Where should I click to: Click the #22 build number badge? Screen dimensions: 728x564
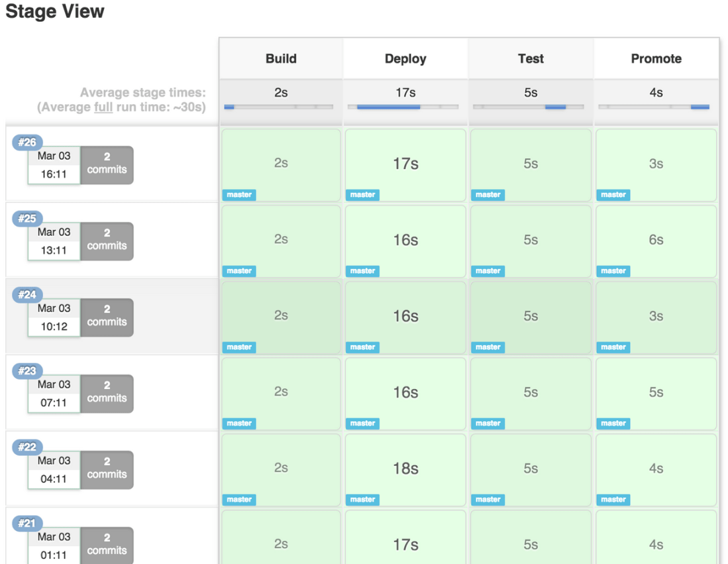click(x=27, y=447)
